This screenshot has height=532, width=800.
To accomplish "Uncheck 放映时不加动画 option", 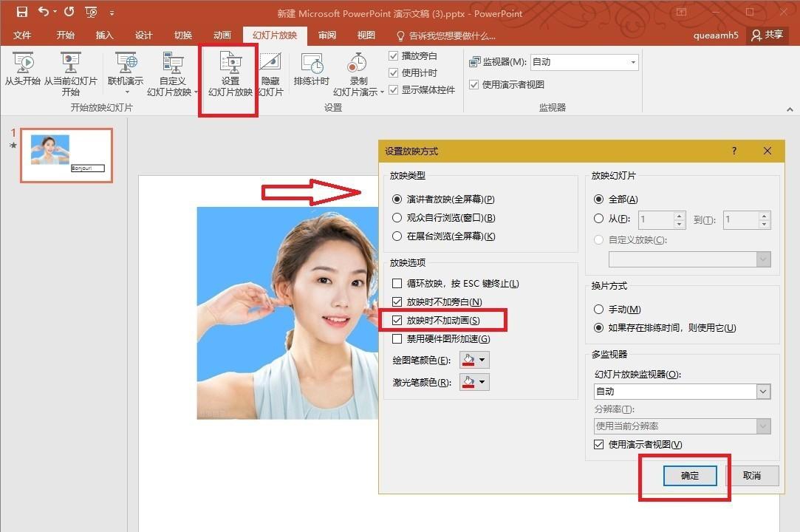I will 397,320.
